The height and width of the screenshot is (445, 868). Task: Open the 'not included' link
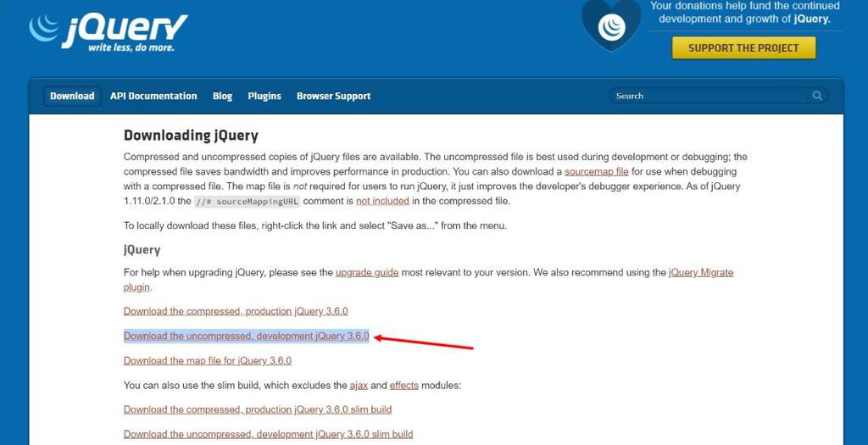(382, 201)
